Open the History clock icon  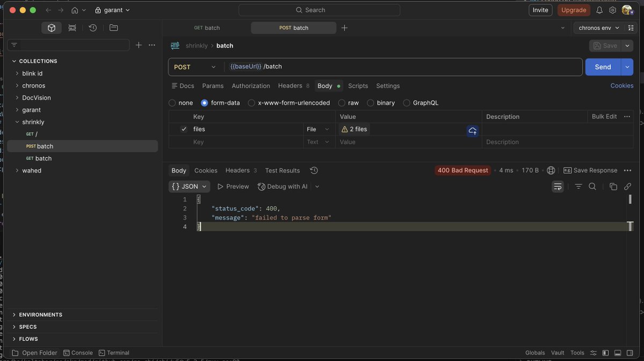coord(92,28)
